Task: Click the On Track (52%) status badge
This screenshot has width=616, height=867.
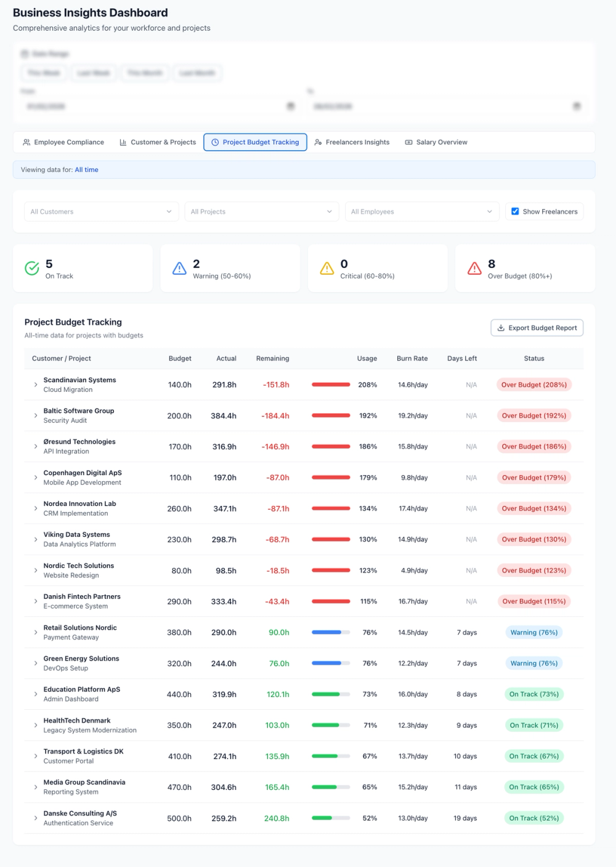Action: pos(534,818)
